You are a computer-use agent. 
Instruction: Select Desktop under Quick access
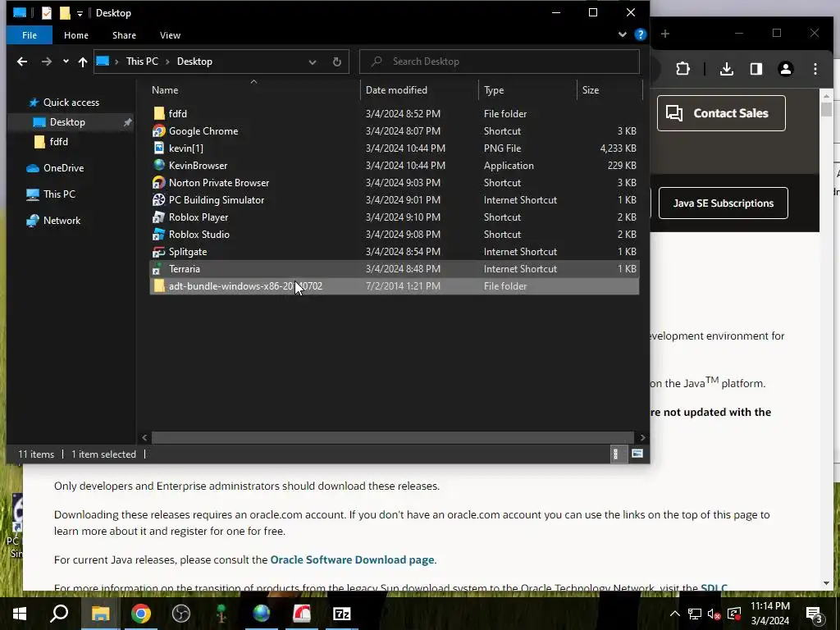coord(67,122)
